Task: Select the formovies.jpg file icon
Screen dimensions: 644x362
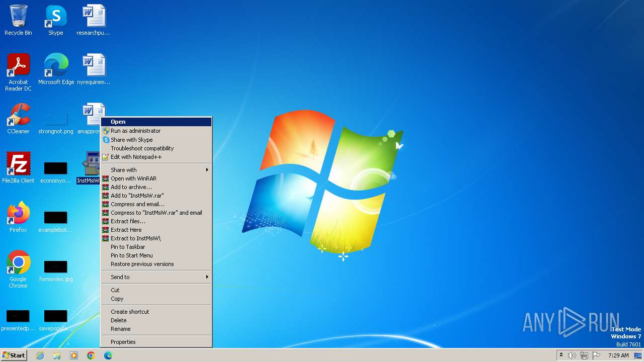Action: 56,270
